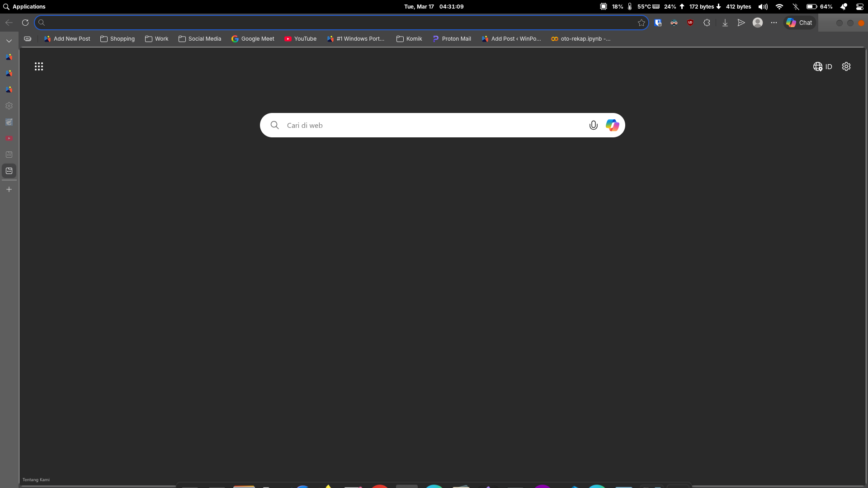The height and width of the screenshot is (488, 868).
Task: Click the Cari di web search field
Action: [429, 125]
